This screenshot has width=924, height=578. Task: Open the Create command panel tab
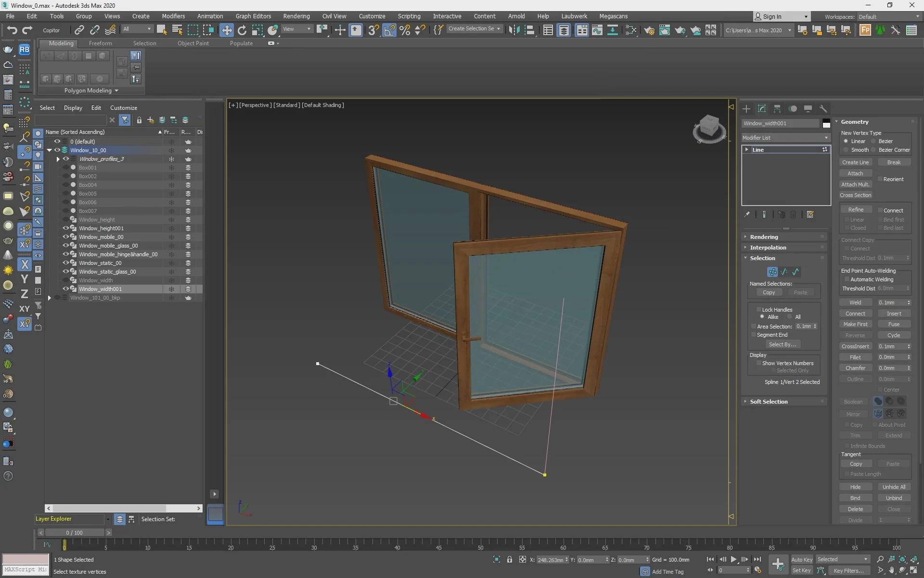(746, 109)
